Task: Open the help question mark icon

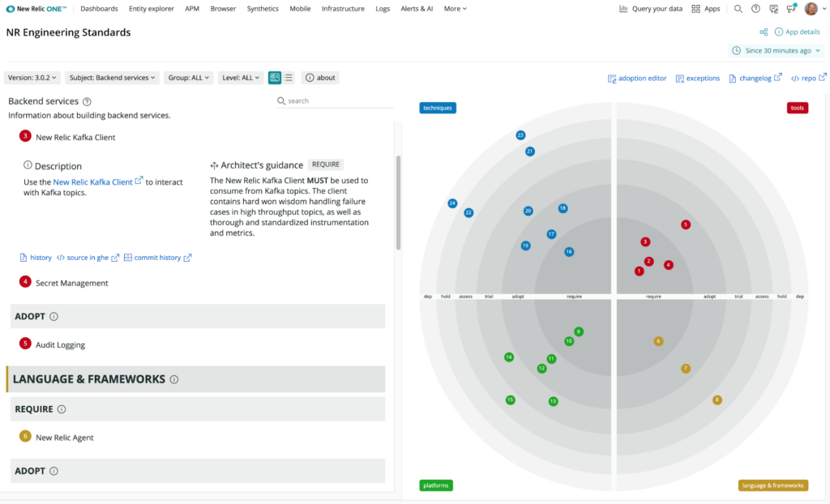Action: point(756,8)
